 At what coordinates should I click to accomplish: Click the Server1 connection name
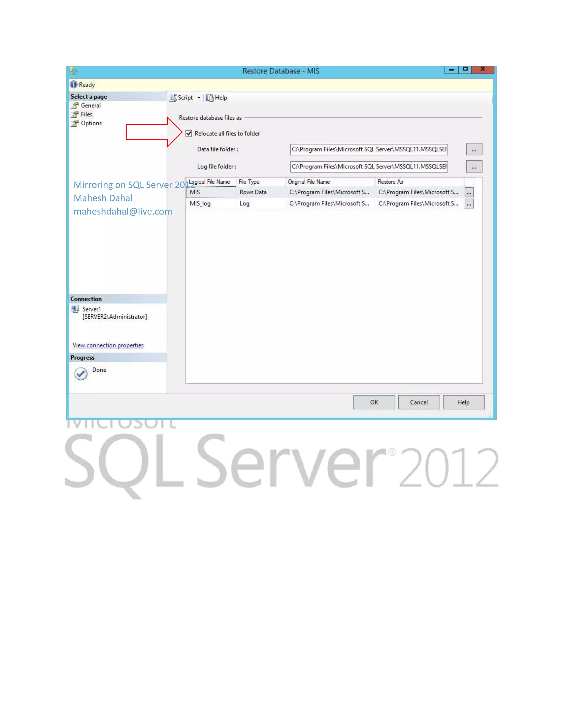[x=91, y=309]
